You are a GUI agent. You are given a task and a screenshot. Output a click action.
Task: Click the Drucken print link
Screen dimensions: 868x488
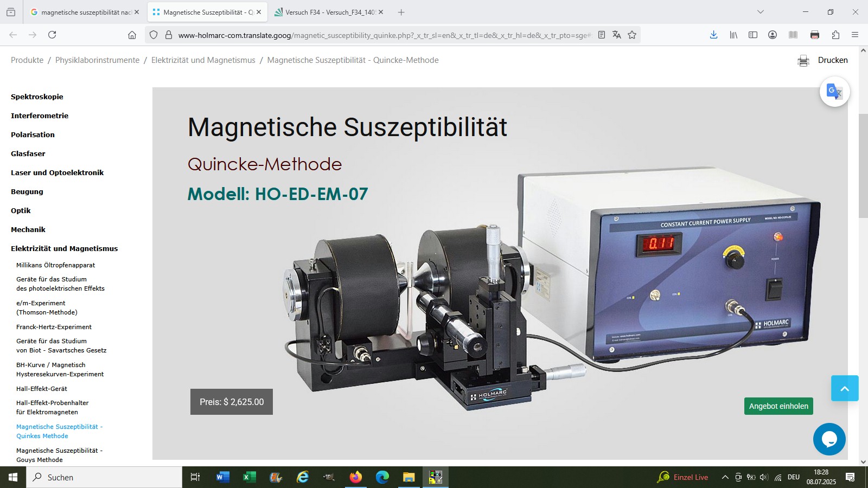tap(833, 60)
